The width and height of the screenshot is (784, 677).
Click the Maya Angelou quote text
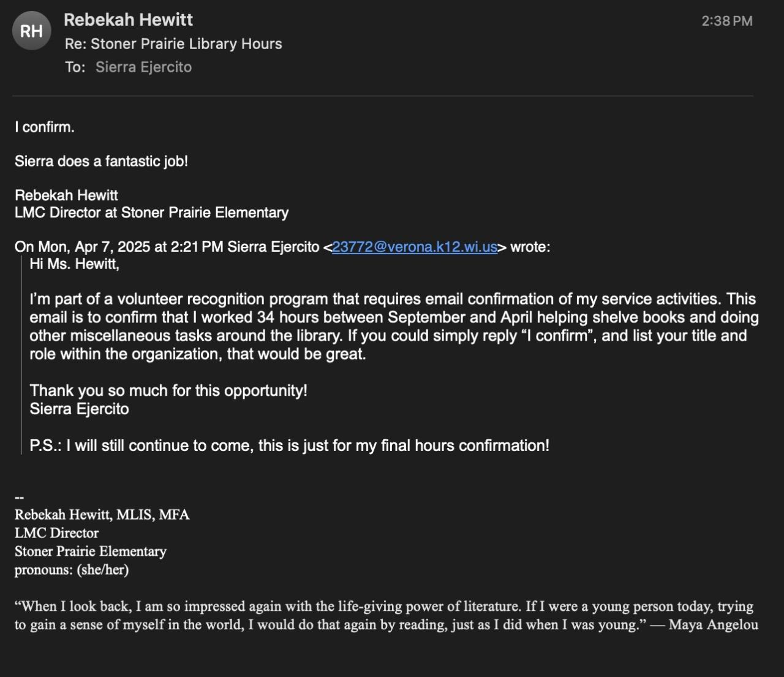pyautogui.click(x=386, y=616)
